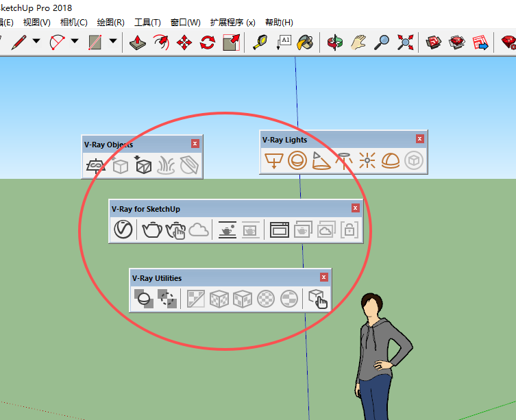Screen dimensions: 516x420
Task: Select the Scale tool
Action: click(232, 42)
